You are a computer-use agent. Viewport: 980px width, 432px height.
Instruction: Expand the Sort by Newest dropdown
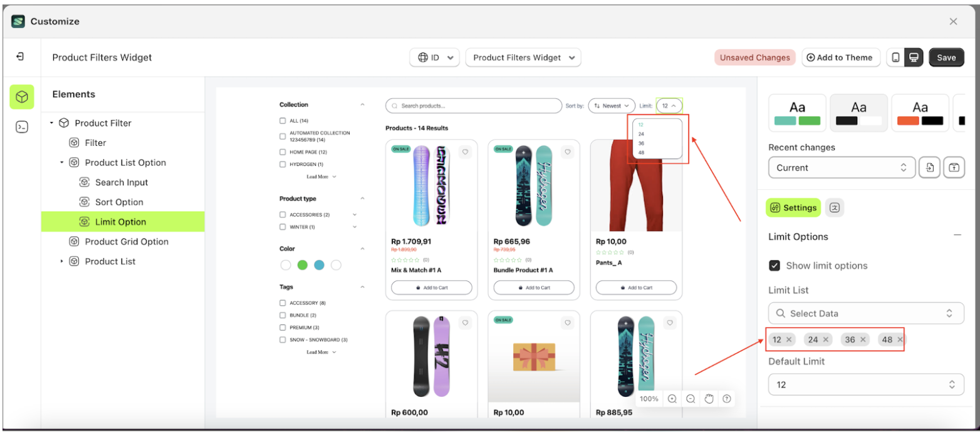coord(611,106)
